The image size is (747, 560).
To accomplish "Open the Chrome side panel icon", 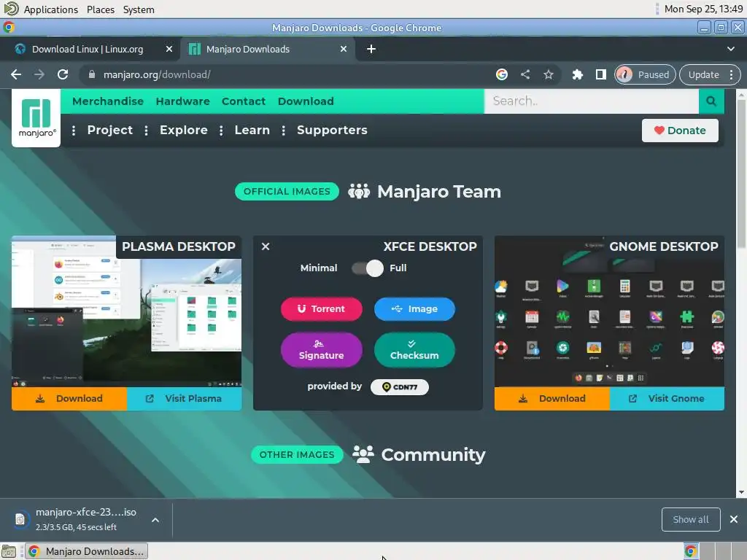I will coord(601,75).
